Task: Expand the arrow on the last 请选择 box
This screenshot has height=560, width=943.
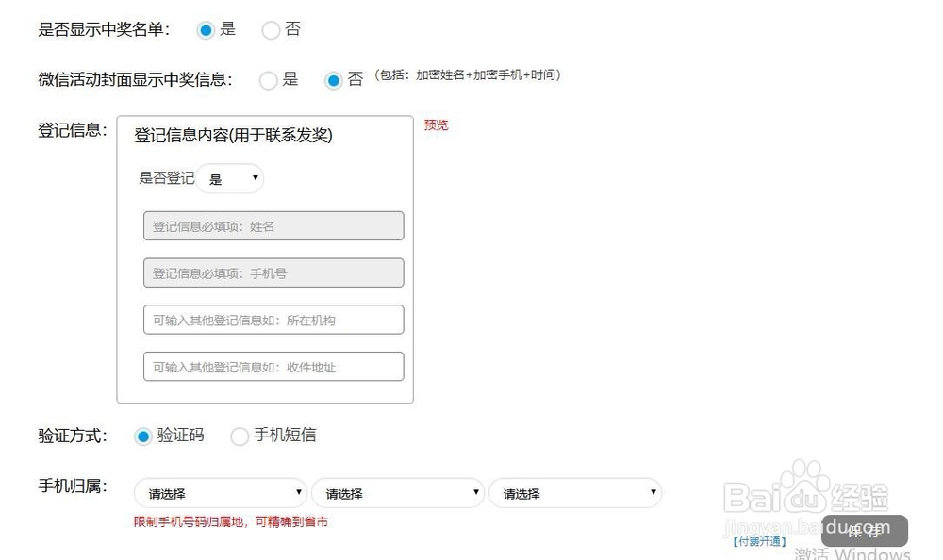Action: click(653, 492)
